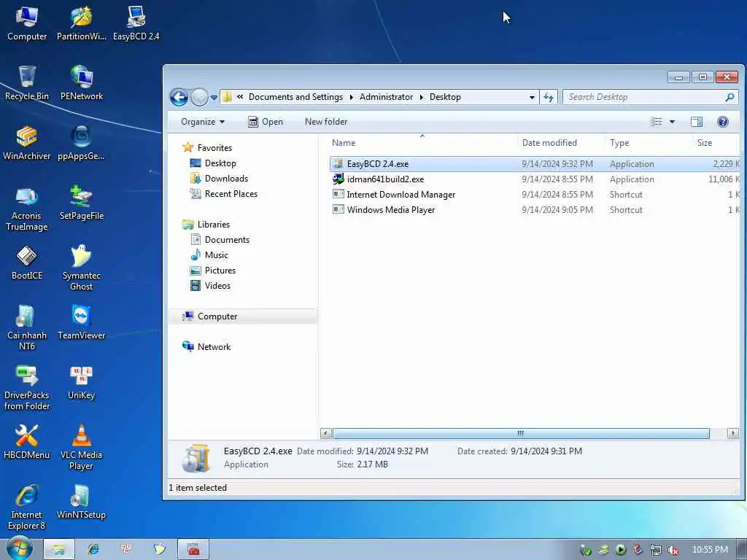Select the TeamViewer desktop icon

coord(82,323)
